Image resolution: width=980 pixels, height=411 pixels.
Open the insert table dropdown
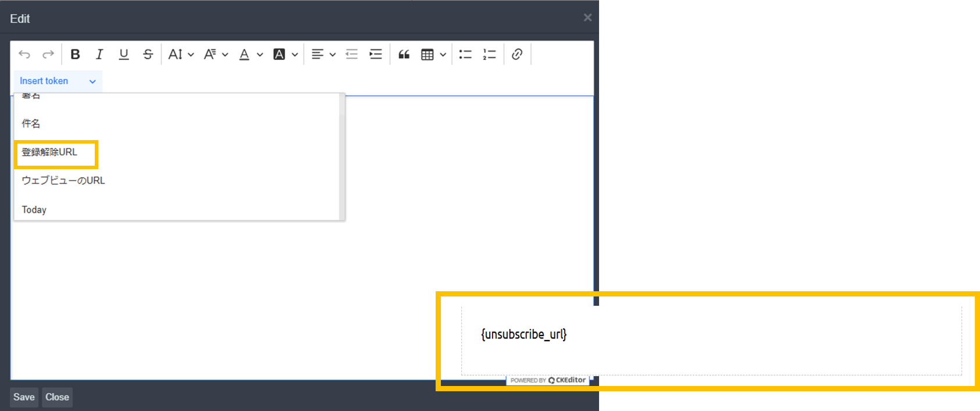433,54
